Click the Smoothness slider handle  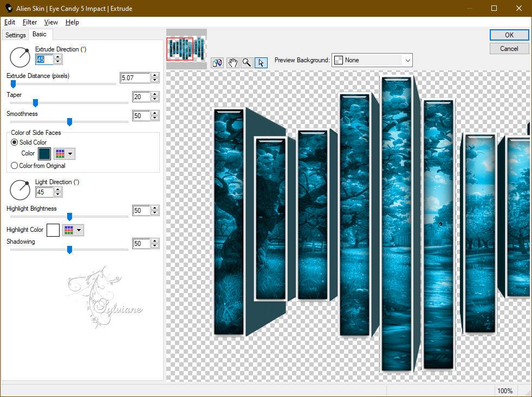coord(69,122)
